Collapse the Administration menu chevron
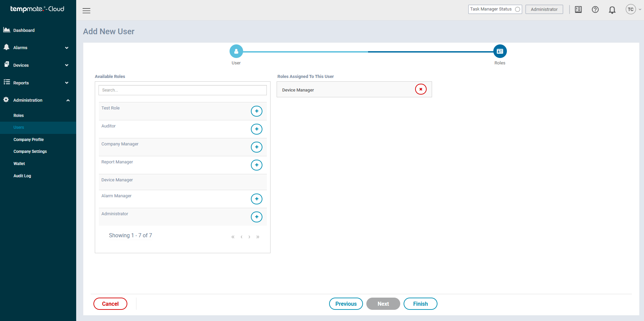Image resolution: width=644 pixels, height=321 pixels. 68,100
